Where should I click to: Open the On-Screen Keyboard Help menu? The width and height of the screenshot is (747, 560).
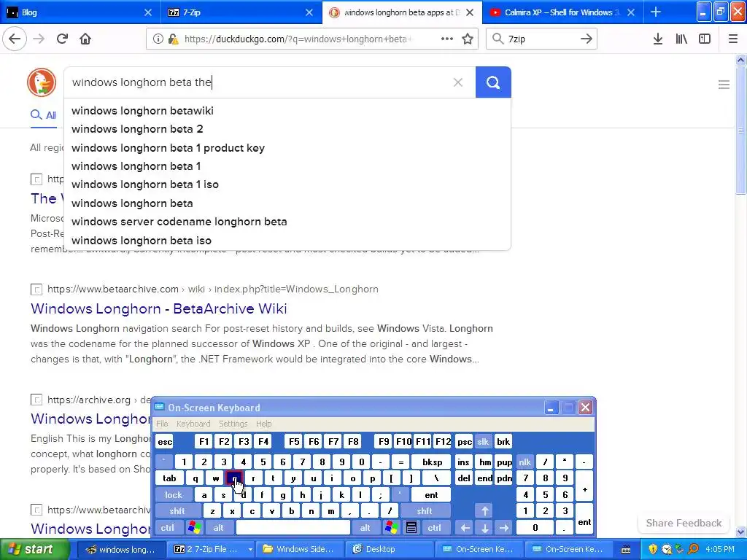coord(263,424)
